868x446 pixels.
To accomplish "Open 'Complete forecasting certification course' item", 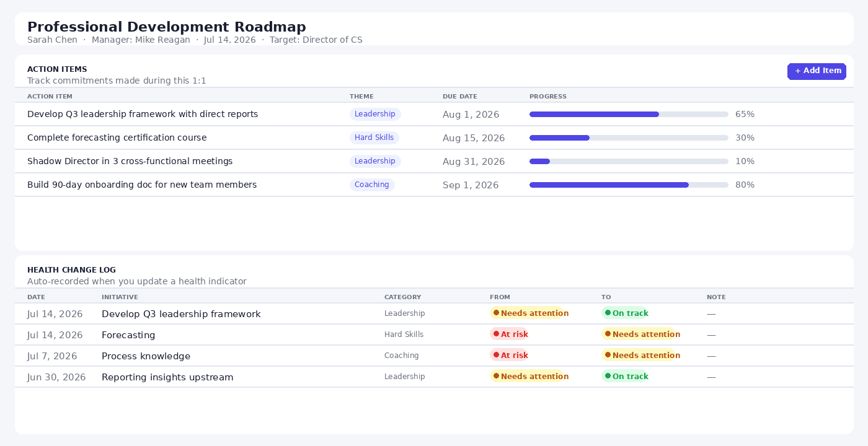I will 117,138.
